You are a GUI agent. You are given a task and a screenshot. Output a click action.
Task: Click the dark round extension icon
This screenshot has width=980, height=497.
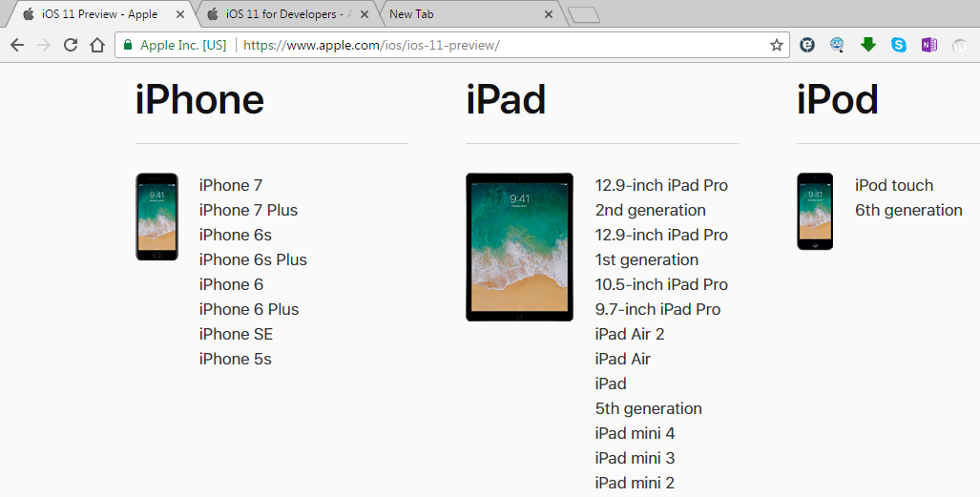tap(807, 45)
